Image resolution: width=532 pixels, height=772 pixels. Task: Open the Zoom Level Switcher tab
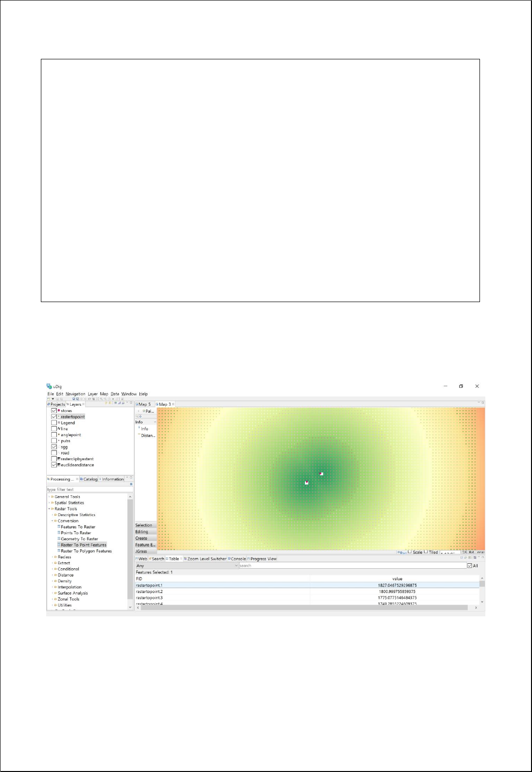point(205,559)
